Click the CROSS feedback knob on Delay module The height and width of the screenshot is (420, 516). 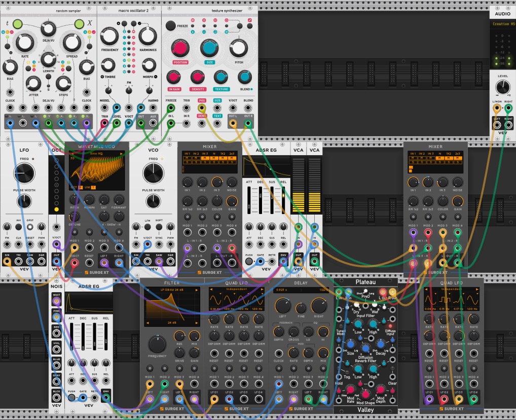click(x=293, y=332)
